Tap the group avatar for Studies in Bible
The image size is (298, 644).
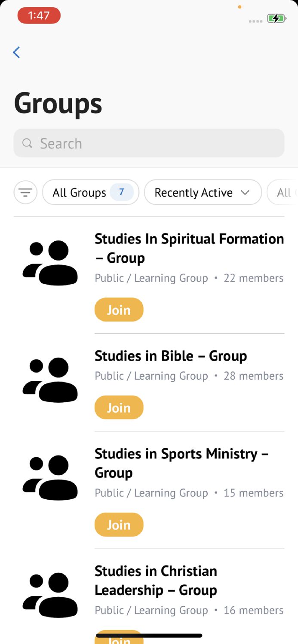point(50,379)
